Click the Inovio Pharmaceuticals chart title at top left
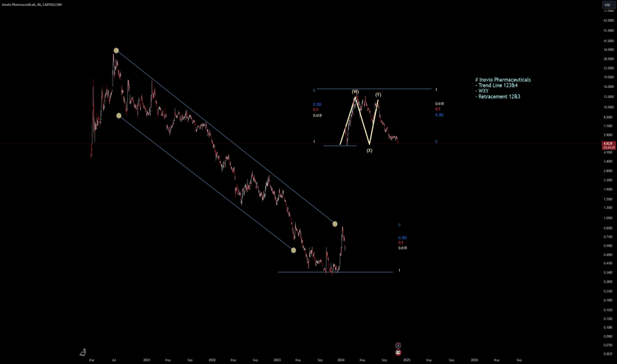This screenshot has height=364, width=617. (x=32, y=5)
